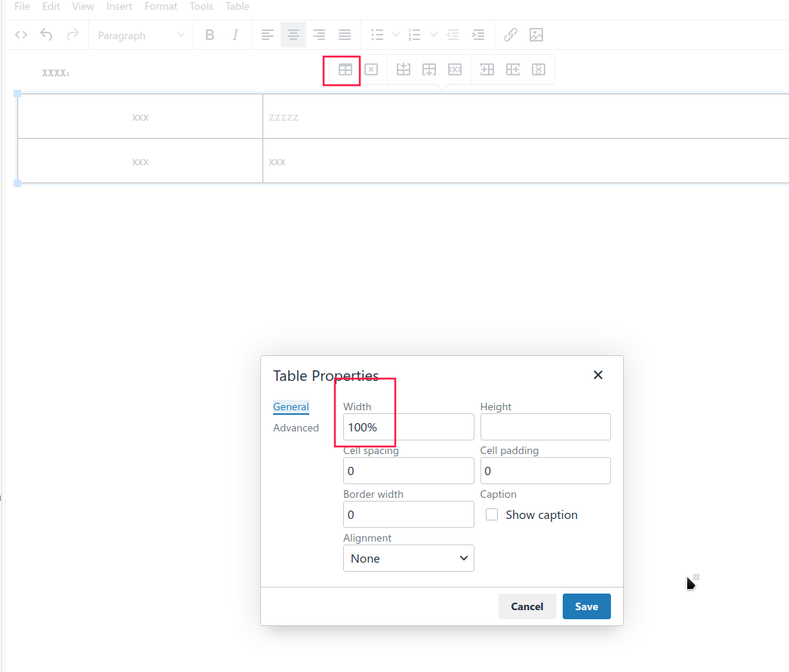Save the table properties

[586, 606]
